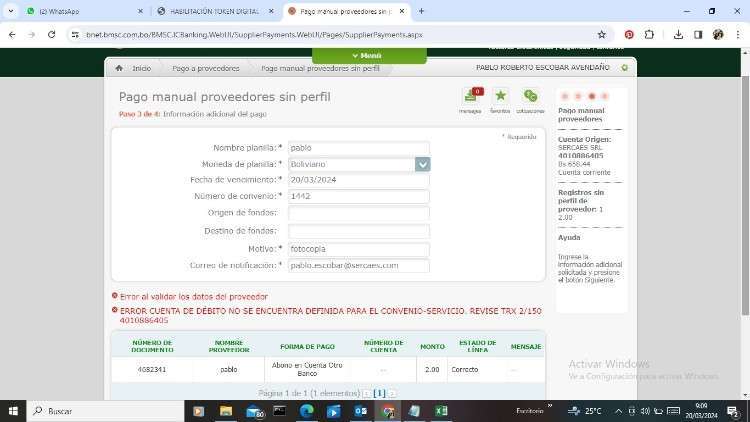
Task: Switch to the WhatsApp tab
Action: point(83,11)
